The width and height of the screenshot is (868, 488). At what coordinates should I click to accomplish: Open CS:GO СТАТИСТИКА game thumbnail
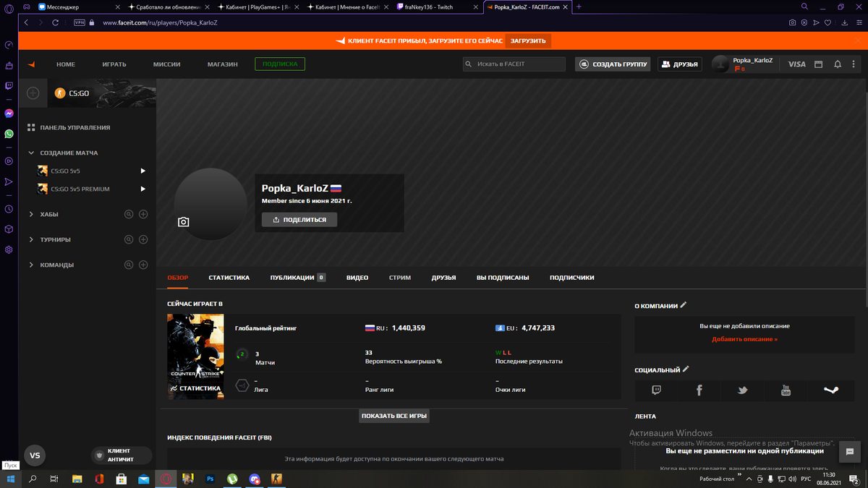[x=195, y=356]
